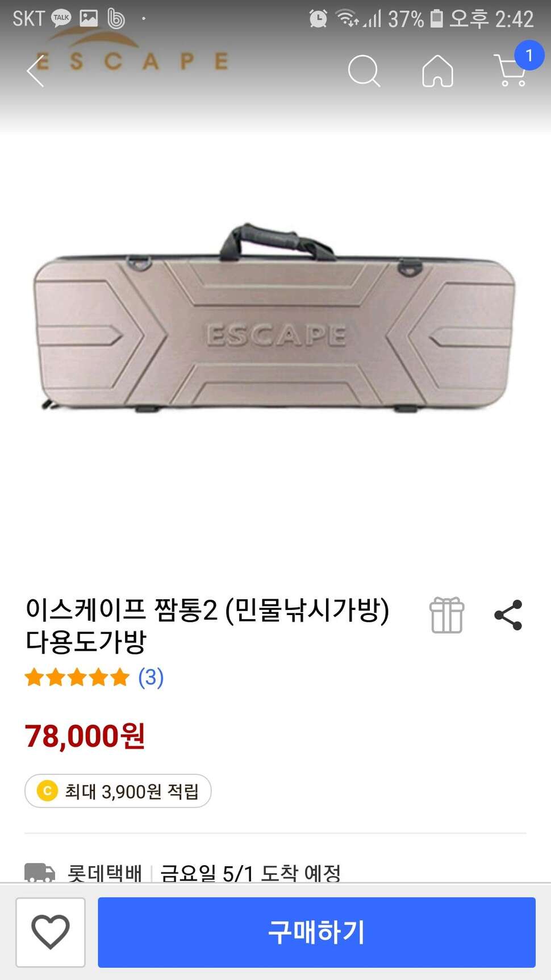Image resolution: width=551 pixels, height=980 pixels.
Task: Add to wishlist with the heart button
Action: click(51, 932)
